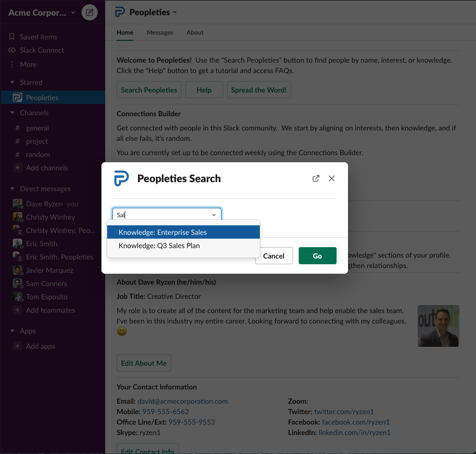Screen dimensions: 476x454
Task: Open modal in new window icon
Action: click(x=316, y=178)
